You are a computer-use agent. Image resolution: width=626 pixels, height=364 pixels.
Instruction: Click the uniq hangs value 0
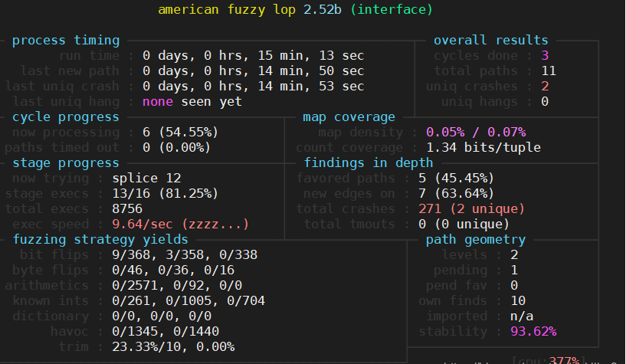click(x=545, y=102)
